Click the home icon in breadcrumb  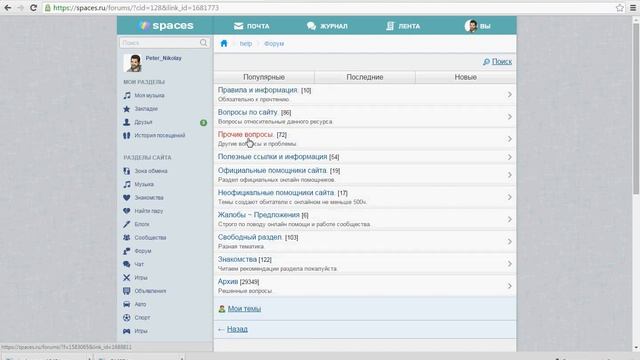(224, 43)
